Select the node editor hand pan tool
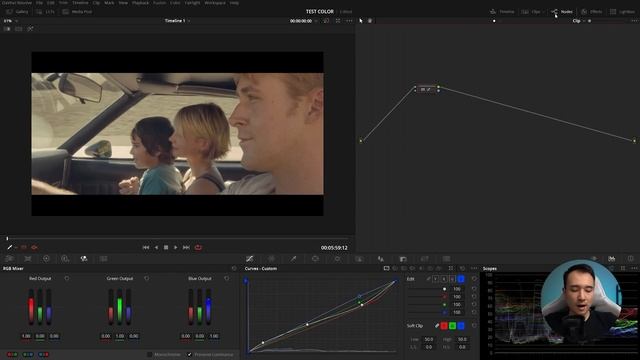The image size is (640, 360). 370,21
